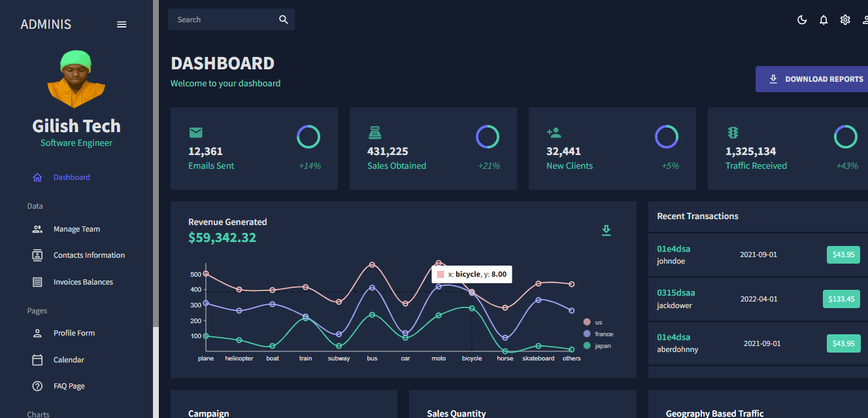This screenshot has width=868, height=418.
Task: Click the Download Reports button
Action: point(813,78)
